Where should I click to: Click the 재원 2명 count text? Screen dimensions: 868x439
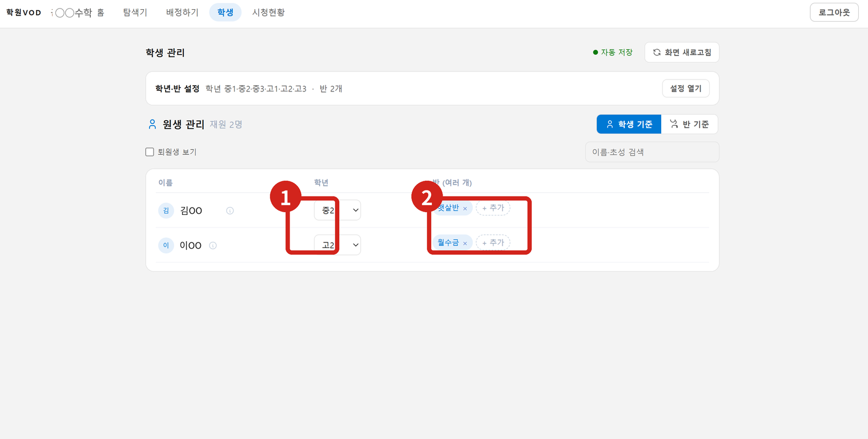coord(226,124)
